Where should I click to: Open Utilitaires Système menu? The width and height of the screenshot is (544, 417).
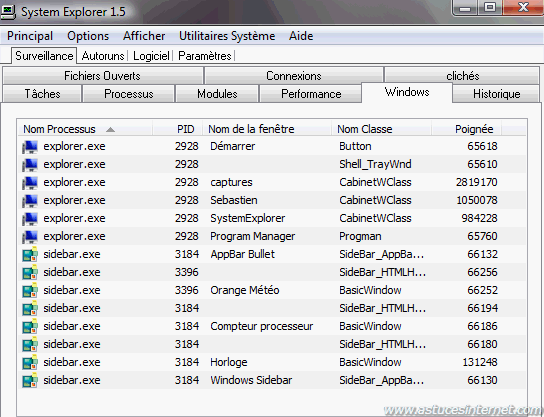(227, 36)
